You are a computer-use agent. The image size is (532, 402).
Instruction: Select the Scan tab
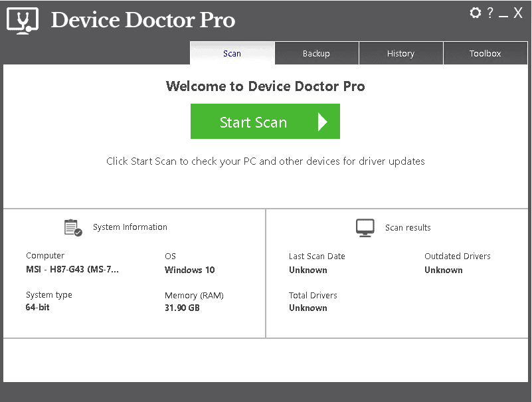click(x=232, y=53)
